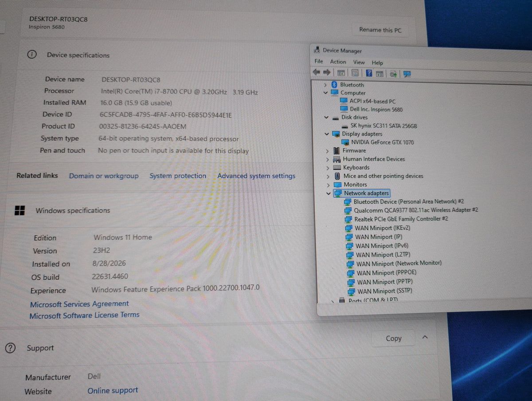Open the Action menu in Device Manager
Viewport: 532px width, 401px height.
click(338, 62)
